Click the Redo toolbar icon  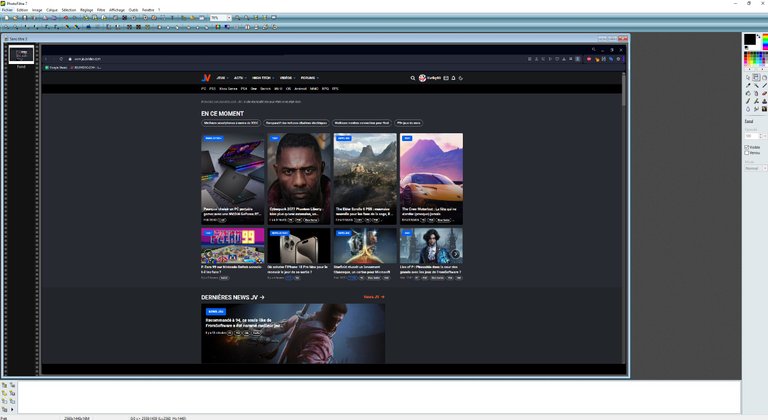(74, 18)
